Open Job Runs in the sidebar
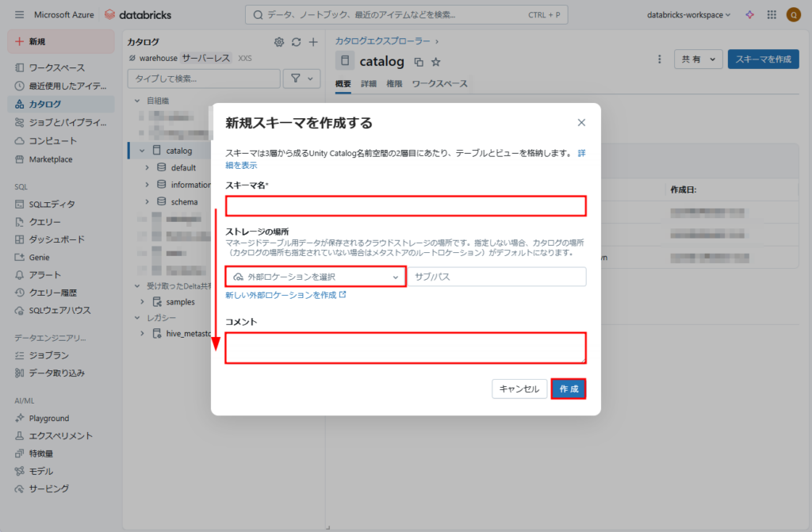 point(61,355)
